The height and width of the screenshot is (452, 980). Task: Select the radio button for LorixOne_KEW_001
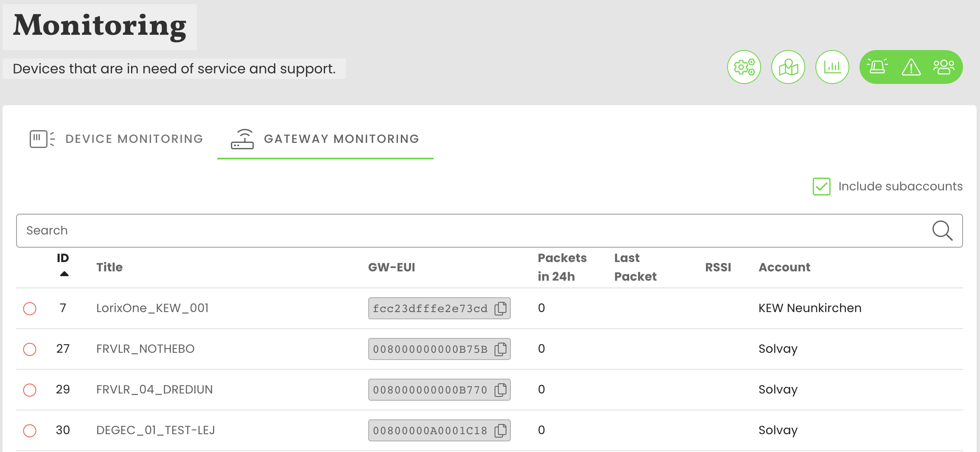point(30,308)
